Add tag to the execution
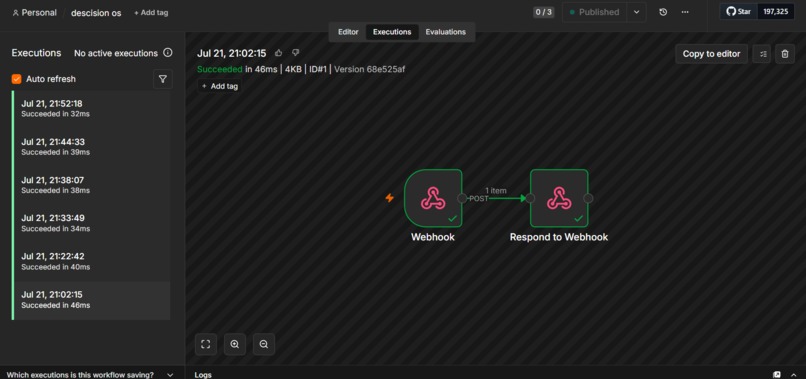This screenshot has width=806, height=379. [220, 86]
